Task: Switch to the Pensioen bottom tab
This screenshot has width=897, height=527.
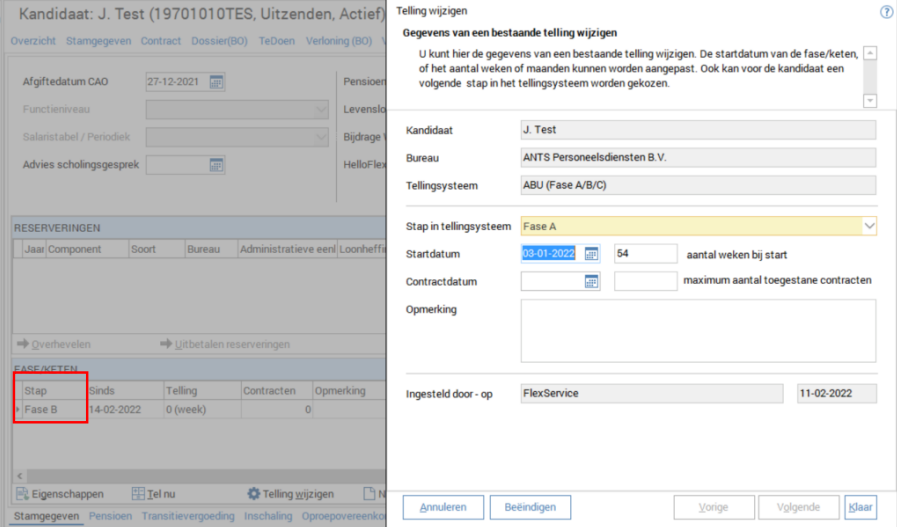Action: click(109, 517)
